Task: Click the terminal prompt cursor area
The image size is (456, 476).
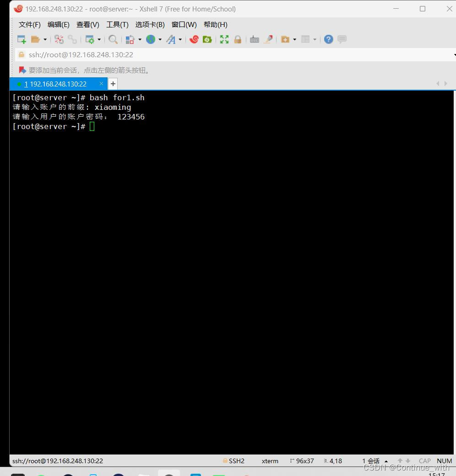Action: point(92,127)
